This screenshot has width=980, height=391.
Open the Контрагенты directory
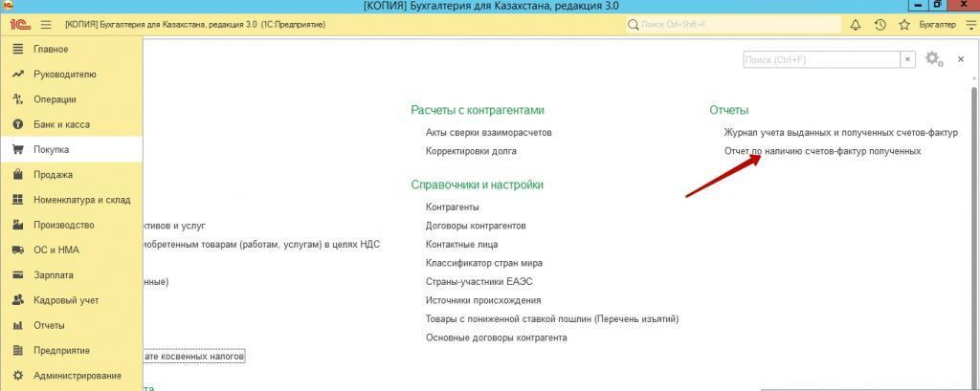453,206
